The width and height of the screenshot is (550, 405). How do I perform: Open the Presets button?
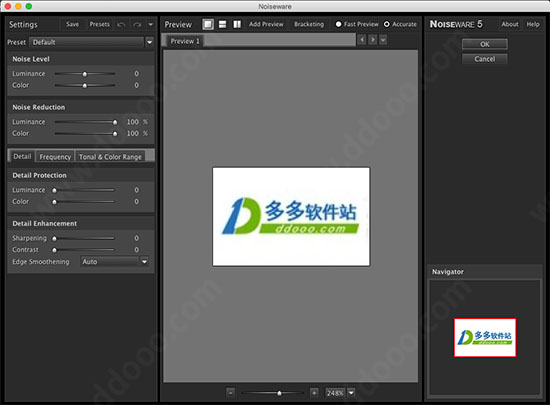coord(99,24)
